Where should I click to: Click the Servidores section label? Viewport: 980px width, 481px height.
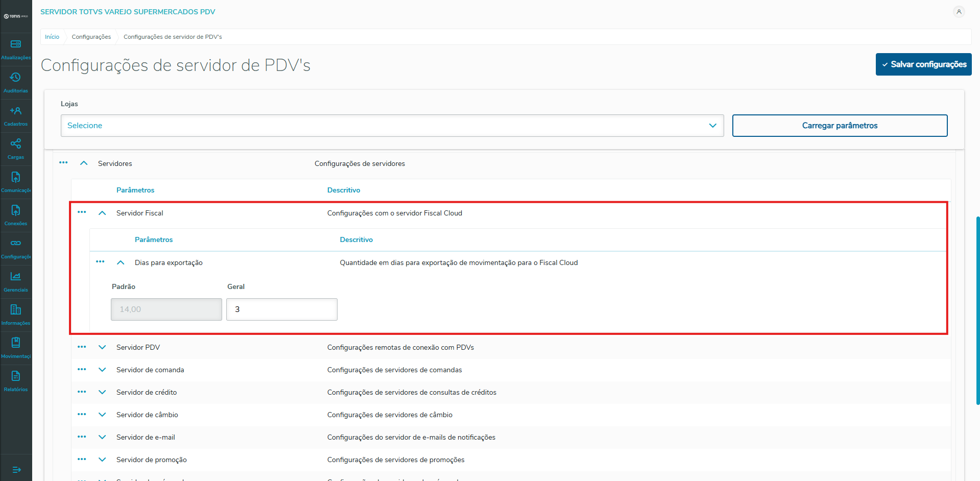coord(115,163)
